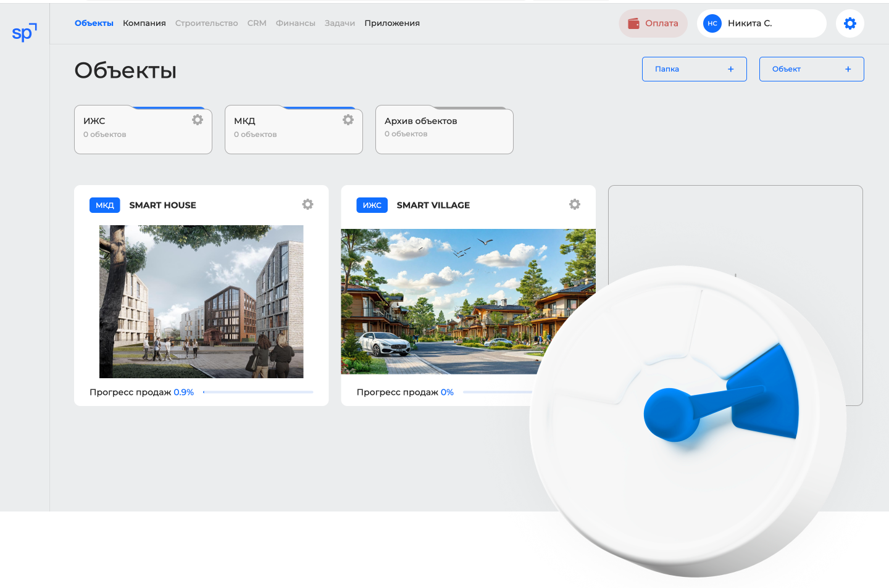Open the ИЖС folder
This screenshot has height=588, width=889.
[x=143, y=130]
